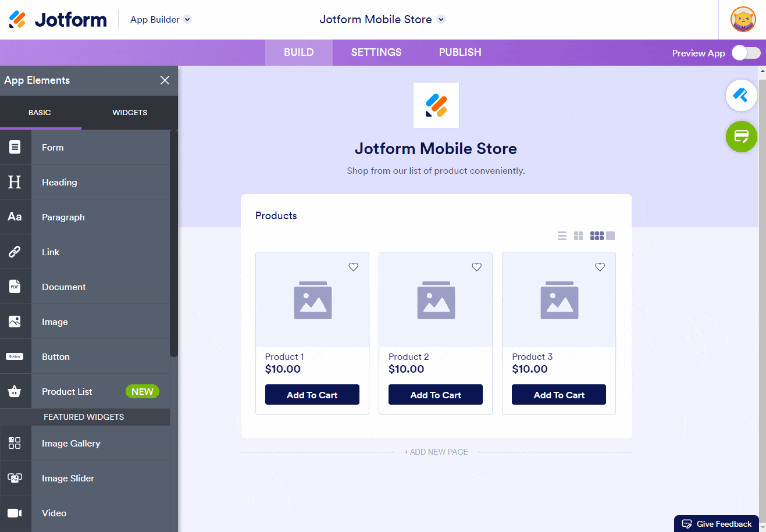
Task: Select the Product List basket icon
Action: pyautogui.click(x=15, y=391)
